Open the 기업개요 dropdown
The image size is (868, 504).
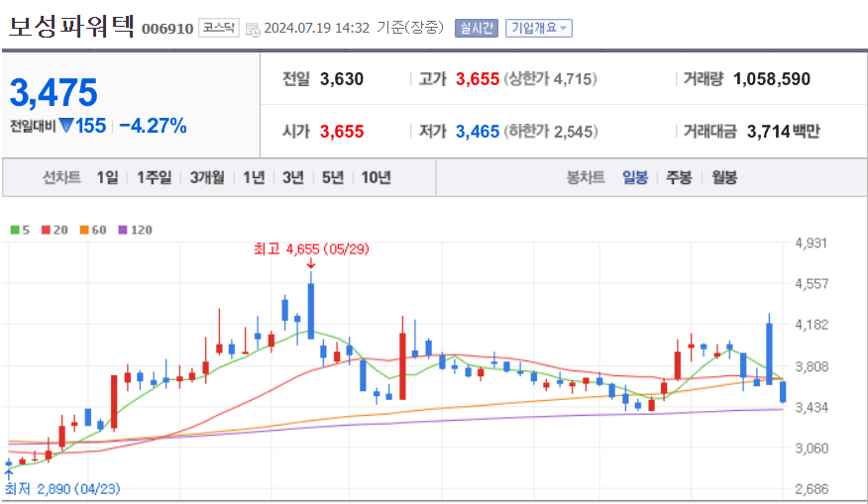(x=539, y=28)
